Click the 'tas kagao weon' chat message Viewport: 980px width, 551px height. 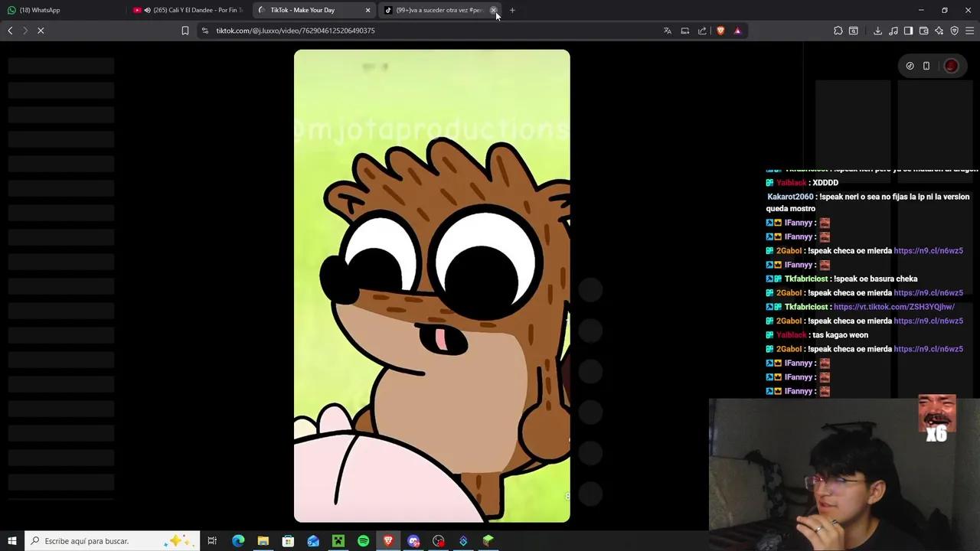pos(840,335)
